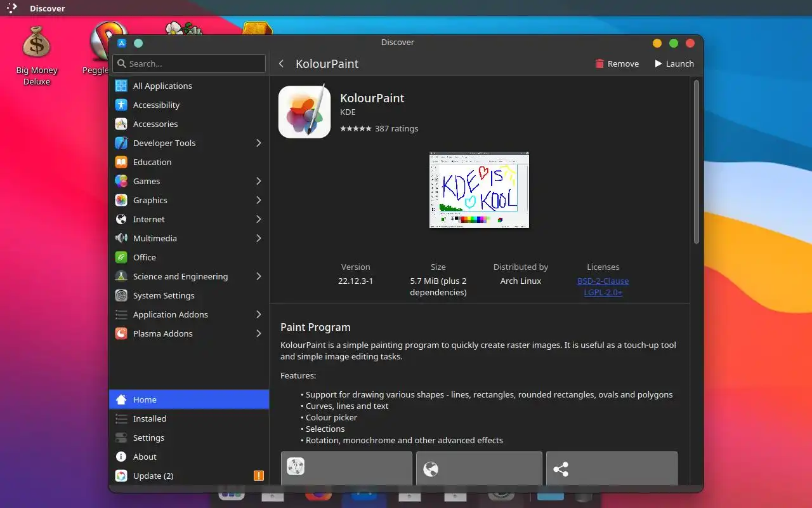Expand the Games category chevron
The image size is (812, 508).
[x=258, y=181]
